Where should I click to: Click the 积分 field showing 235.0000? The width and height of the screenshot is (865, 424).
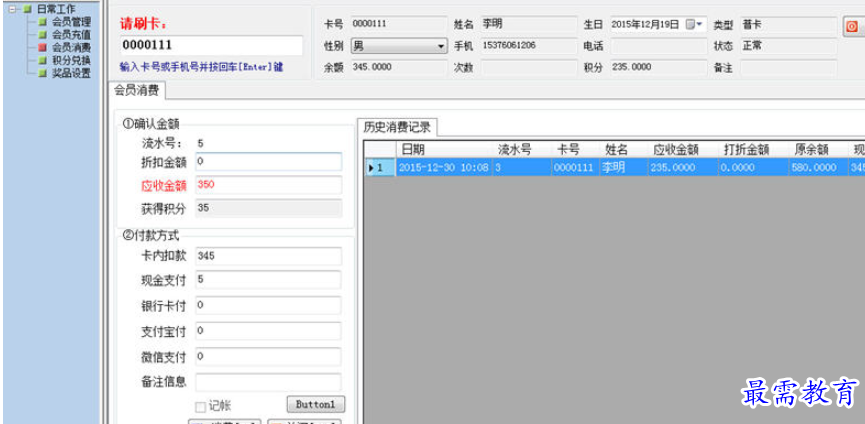coord(659,68)
